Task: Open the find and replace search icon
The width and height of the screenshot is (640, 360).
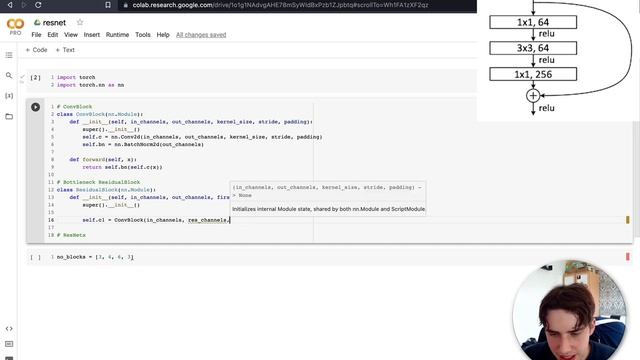Action: pyautogui.click(x=9, y=76)
